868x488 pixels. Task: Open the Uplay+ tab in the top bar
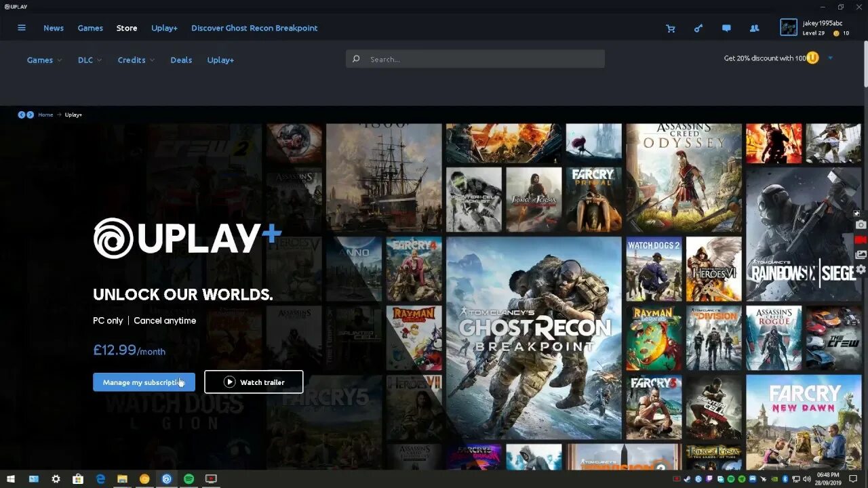click(x=164, y=28)
